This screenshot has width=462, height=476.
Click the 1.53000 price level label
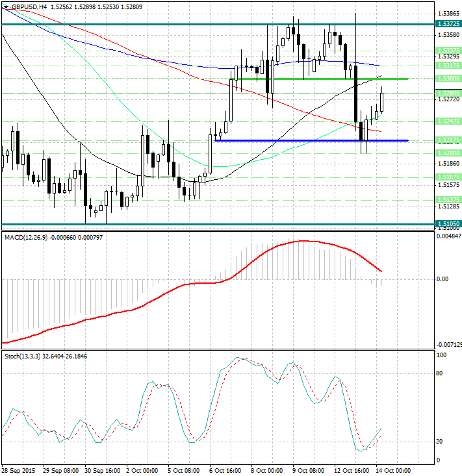click(448, 79)
